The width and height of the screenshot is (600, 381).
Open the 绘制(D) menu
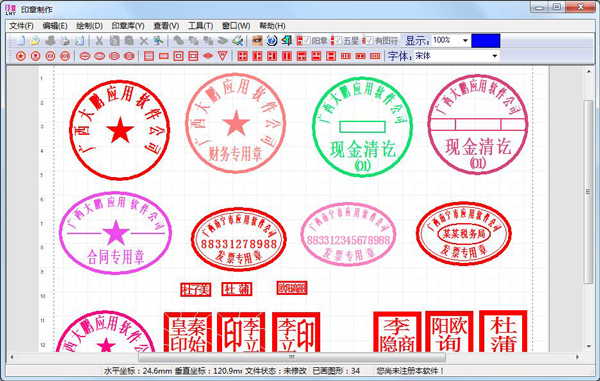tap(90, 26)
